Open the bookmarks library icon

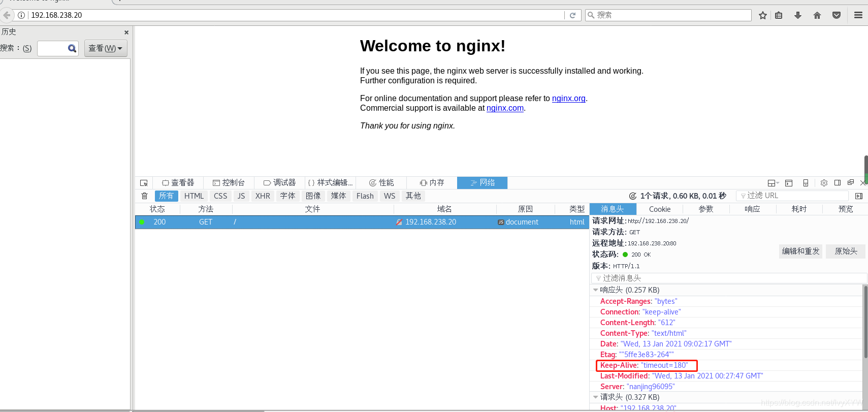pyautogui.click(x=779, y=15)
